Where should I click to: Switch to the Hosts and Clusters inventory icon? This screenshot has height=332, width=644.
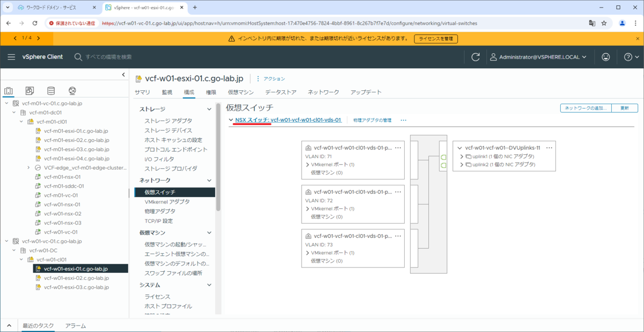pyautogui.click(x=9, y=91)
